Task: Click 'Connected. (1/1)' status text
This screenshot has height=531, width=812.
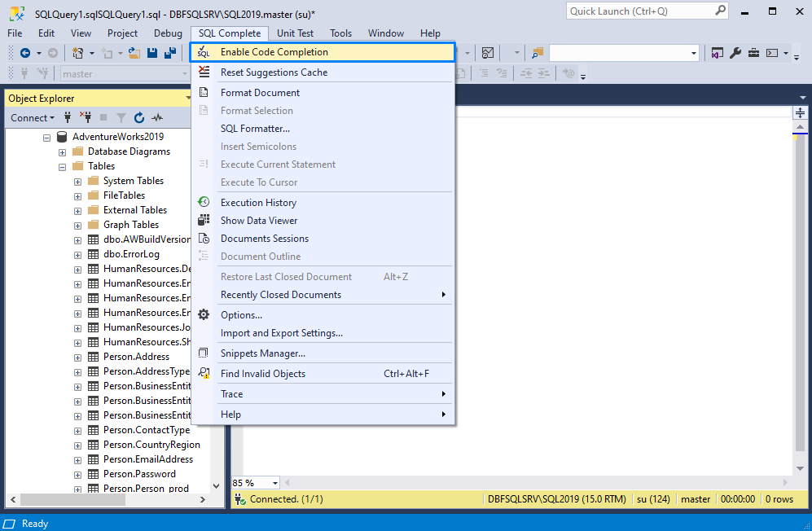Action: tap(287, 499)
